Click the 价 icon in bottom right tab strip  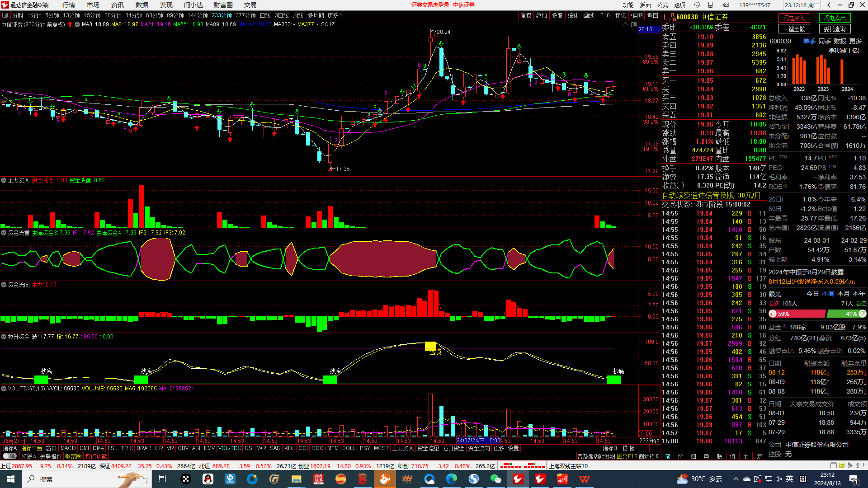680,456
